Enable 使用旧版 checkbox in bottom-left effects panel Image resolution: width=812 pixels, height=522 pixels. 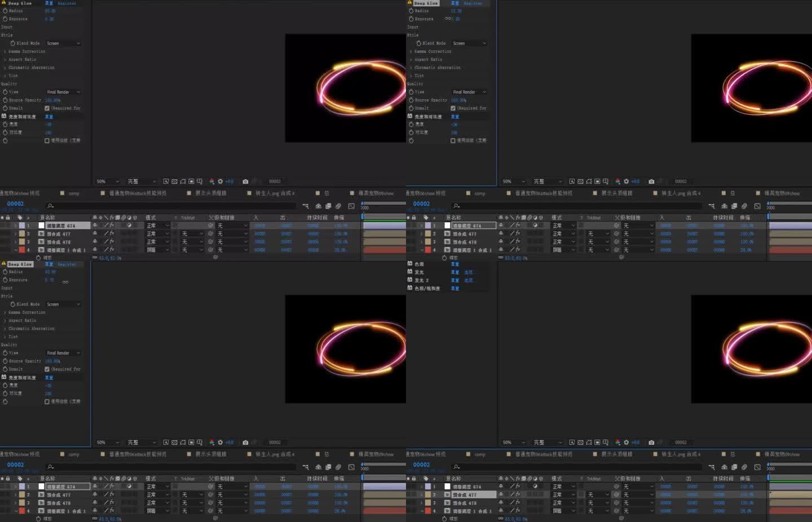coord(47,401)
